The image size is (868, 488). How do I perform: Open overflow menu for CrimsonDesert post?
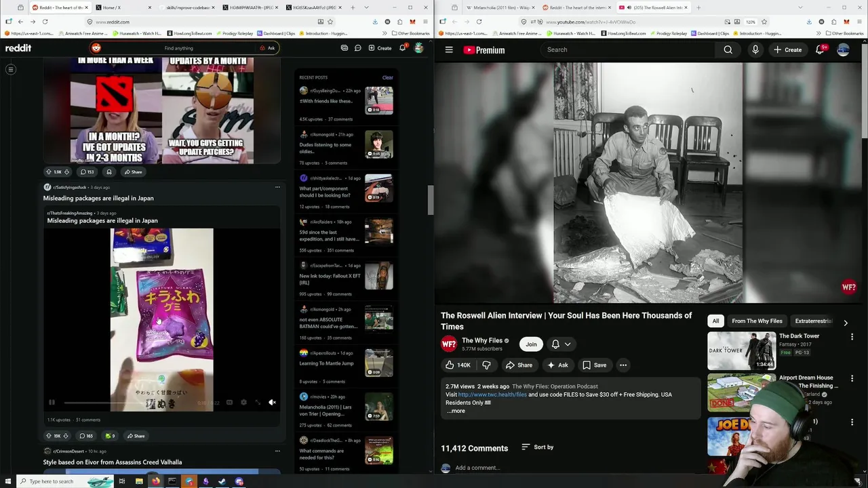[x=277, y=451]
